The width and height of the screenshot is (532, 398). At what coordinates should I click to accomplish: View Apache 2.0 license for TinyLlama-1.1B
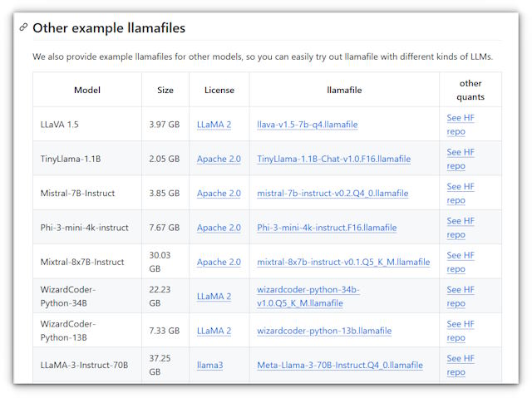click(219, 159)
